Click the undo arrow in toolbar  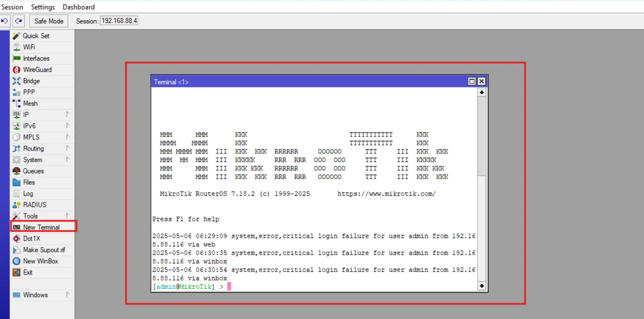[x=5, y=21]
